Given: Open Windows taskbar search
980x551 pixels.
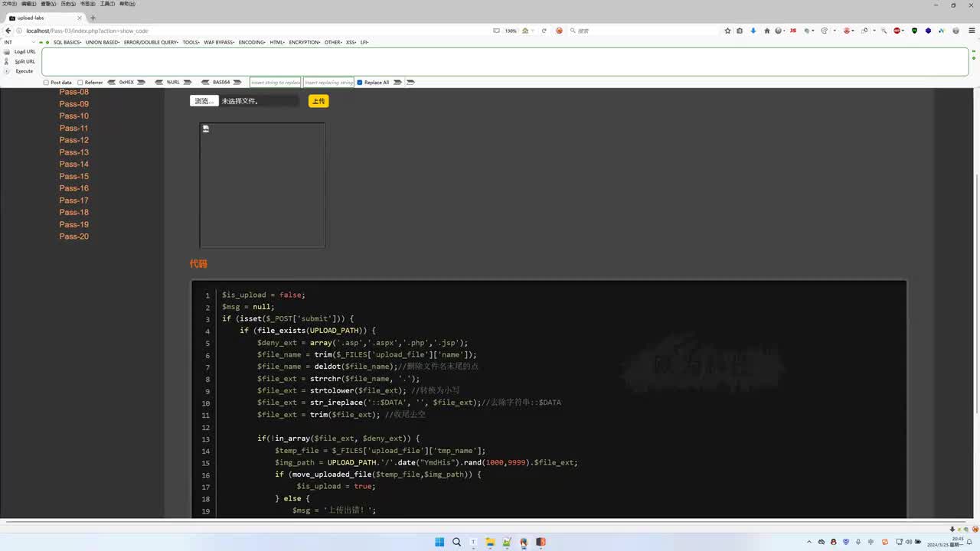Looking at the screenshot, I should pyautogui.click(x=456, y=542).
